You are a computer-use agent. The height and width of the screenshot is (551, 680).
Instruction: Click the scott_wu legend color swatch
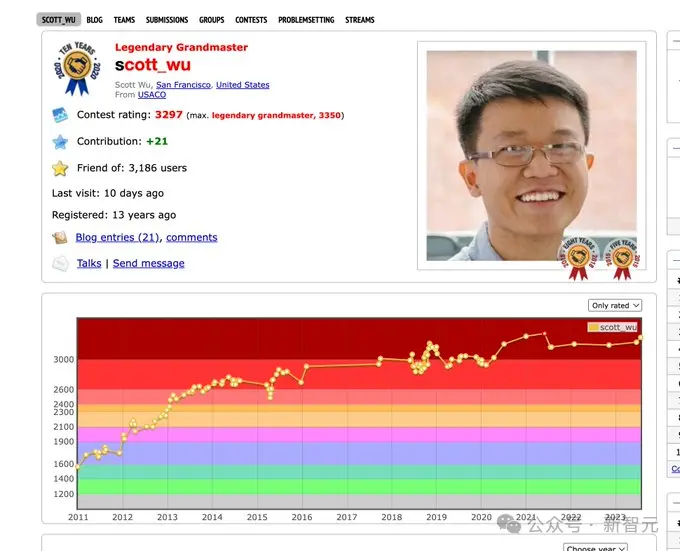[593, 327]
